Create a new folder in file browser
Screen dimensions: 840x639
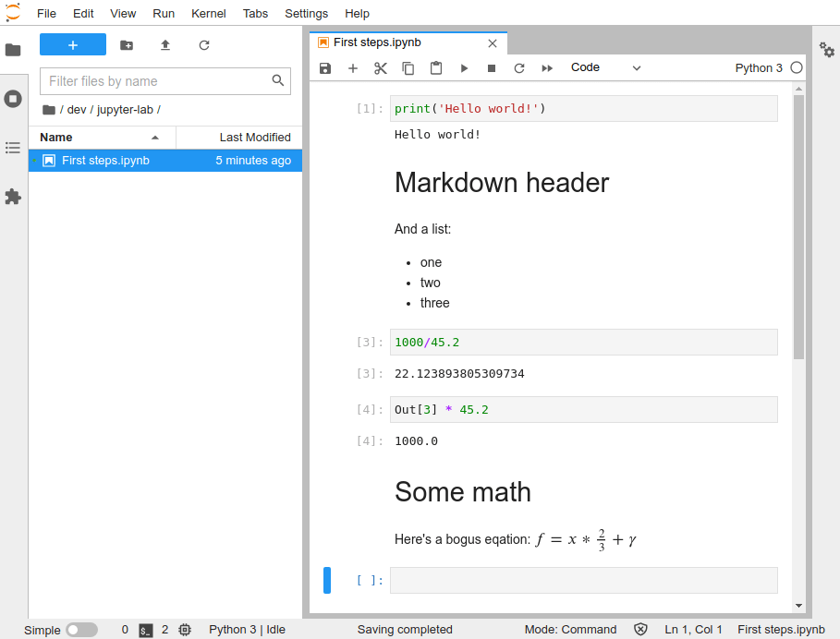pos(127,45)
